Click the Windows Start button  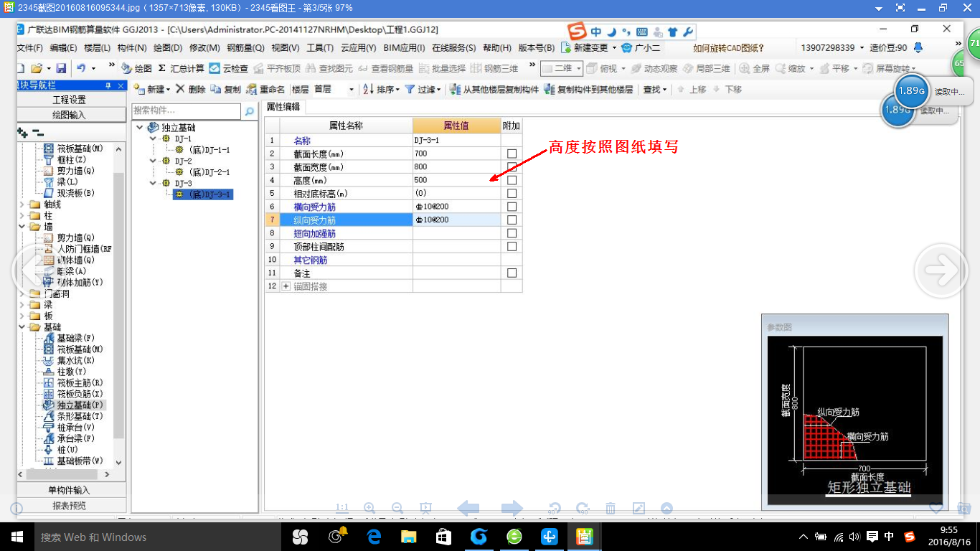coord(16,537)
